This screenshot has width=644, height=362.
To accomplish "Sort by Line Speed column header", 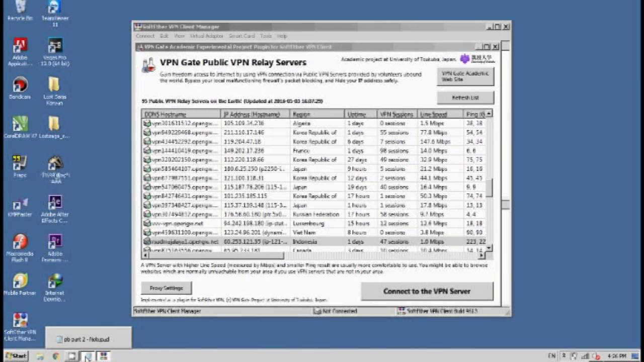I will coord(440,114).
